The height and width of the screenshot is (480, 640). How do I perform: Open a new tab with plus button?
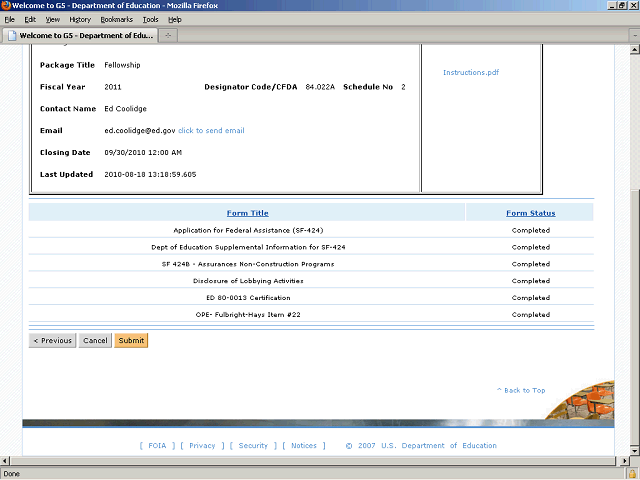168,36
